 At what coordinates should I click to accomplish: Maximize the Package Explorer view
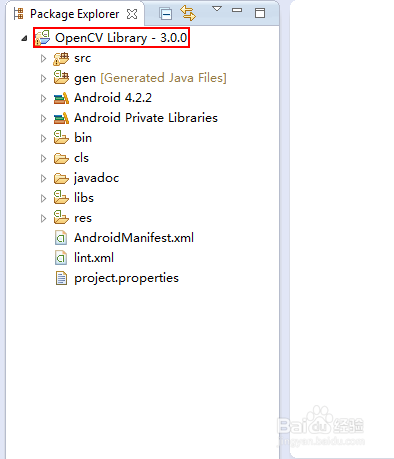(x=260, y=13)
